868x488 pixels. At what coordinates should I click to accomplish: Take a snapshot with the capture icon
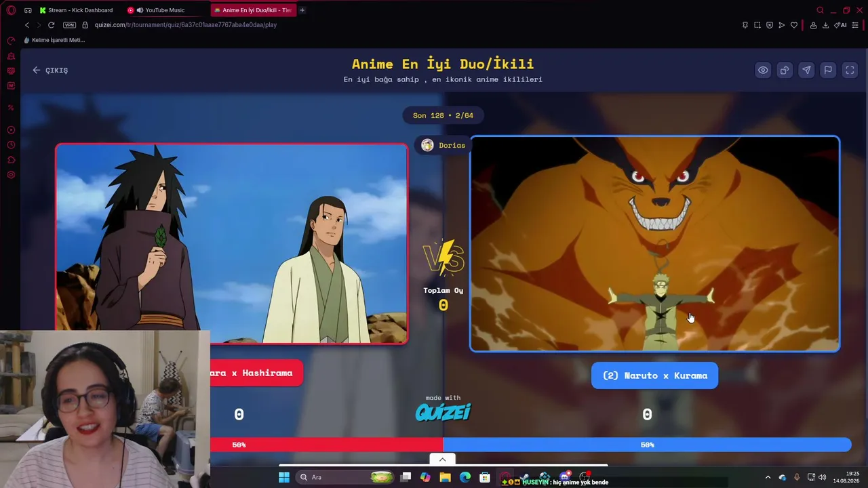tap(757, 25)
